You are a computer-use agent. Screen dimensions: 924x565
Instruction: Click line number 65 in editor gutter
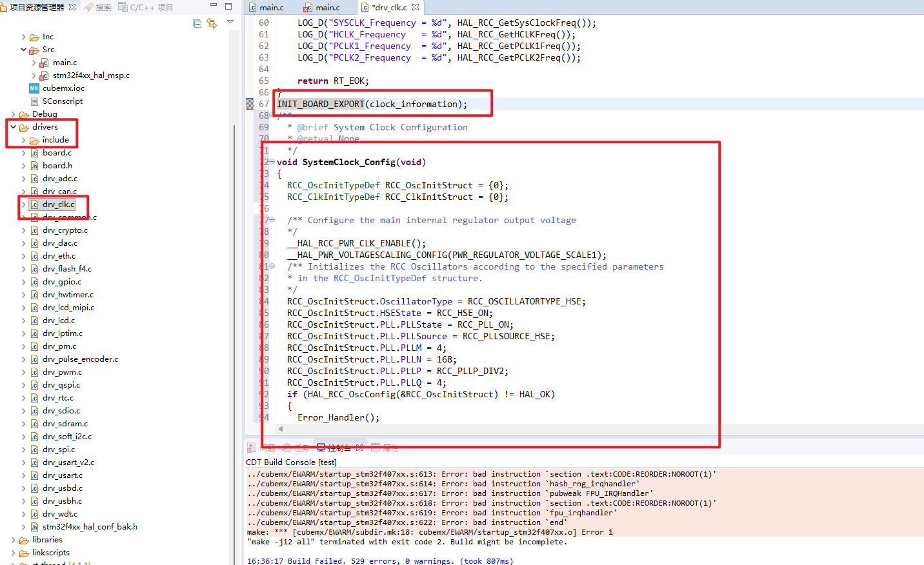click(264, 81)
